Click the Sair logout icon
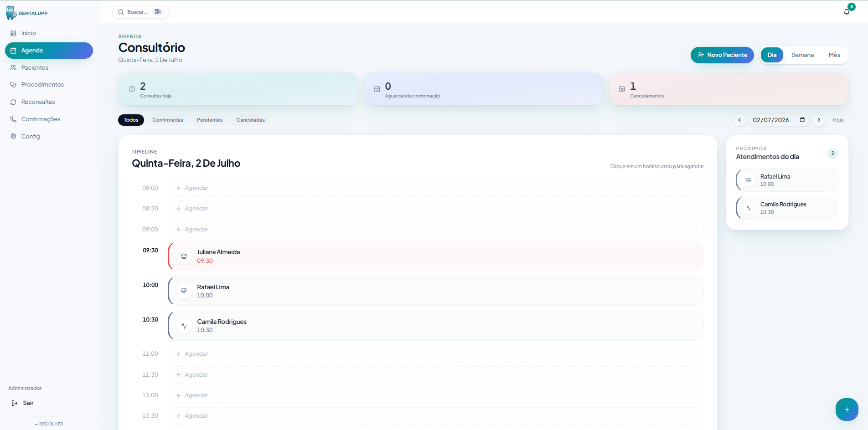 (x=15, y=403)
